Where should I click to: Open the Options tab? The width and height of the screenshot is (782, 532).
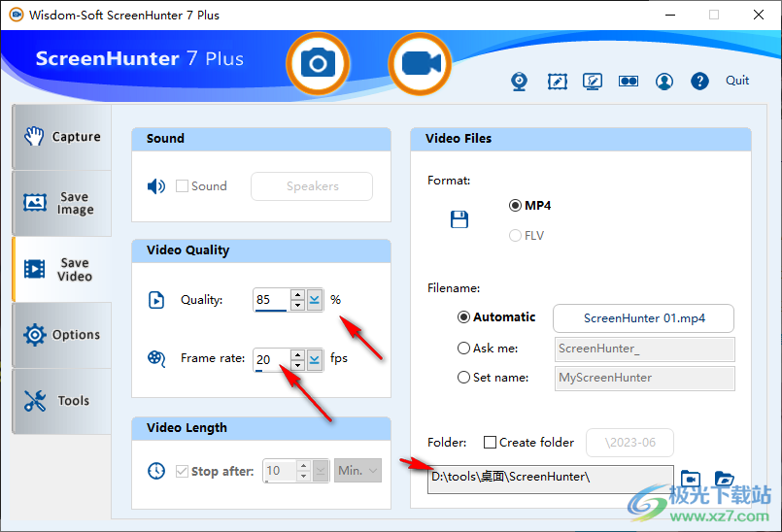62,335
